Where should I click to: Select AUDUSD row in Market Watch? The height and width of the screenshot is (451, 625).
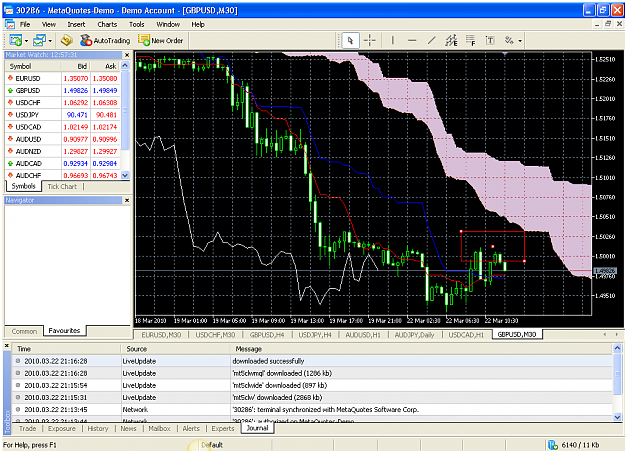pyautogui.click(x=62, y=139)
